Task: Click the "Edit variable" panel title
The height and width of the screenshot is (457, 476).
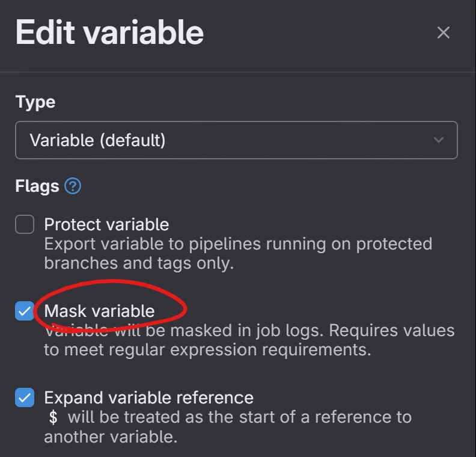Action: point(109,32)
